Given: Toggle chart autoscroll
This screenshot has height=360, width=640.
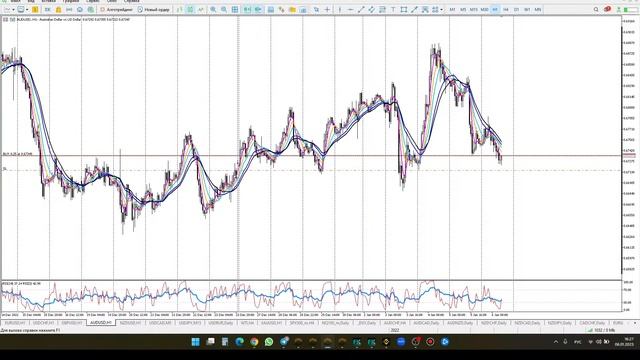Looking at the screenshot, I should (247, 9).
